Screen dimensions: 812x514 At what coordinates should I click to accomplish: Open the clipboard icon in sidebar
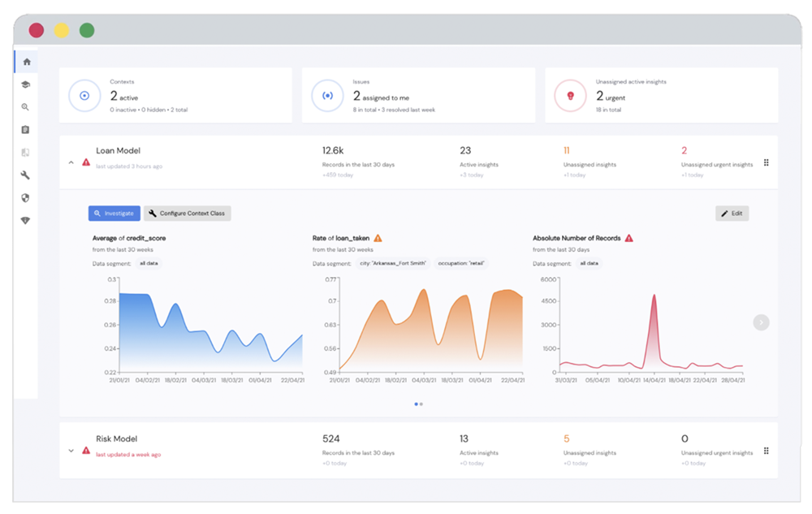pos(26,130)
